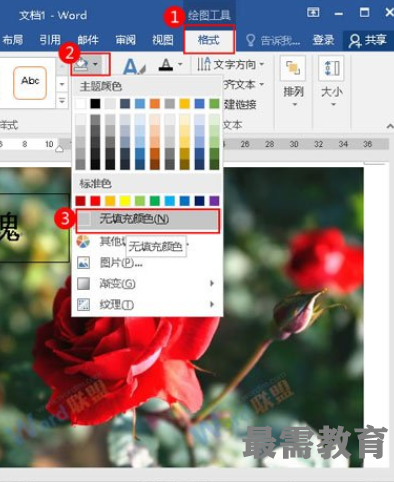This screenshot has height=482, width=394.
Task: Switch to the 格式 tab
Action: pyautogui.click(x=209, y=40)
